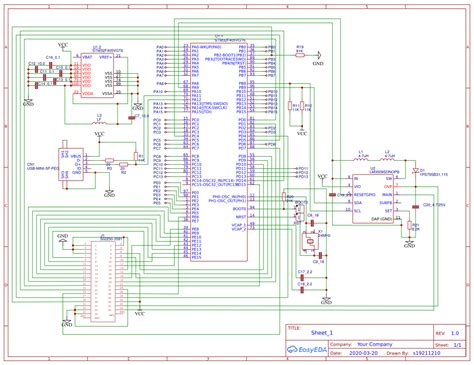Select GND symbol under decoupling capacitors
Image resolution: width=474 pixels, height=365 pixels.
tap(28, 102)
